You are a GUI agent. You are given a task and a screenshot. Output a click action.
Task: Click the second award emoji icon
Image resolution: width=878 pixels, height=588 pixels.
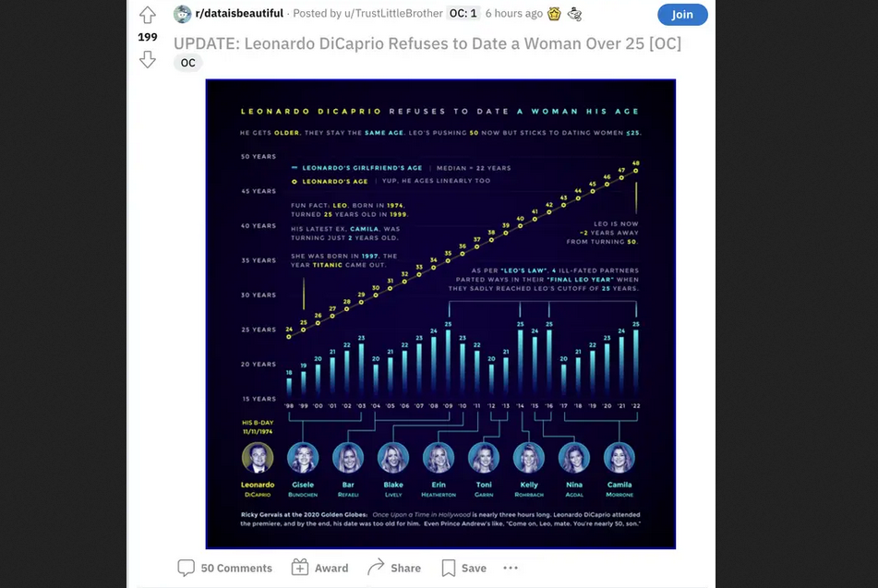coord(574,14)
